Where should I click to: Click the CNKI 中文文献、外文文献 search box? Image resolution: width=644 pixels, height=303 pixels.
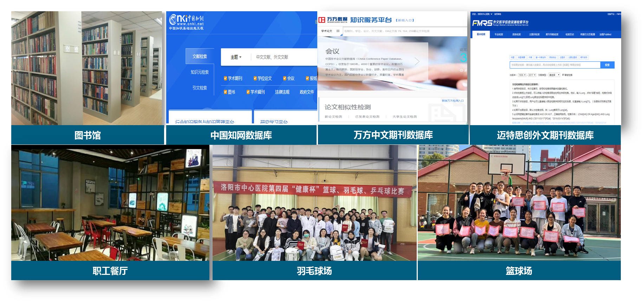285,57
